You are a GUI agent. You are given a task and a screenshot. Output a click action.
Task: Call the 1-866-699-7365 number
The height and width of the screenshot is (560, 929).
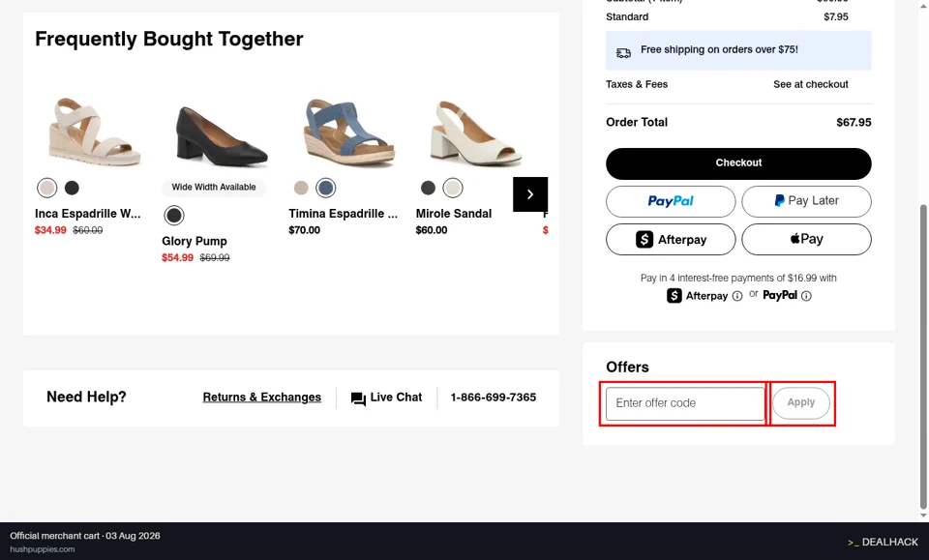pos(493,398)
